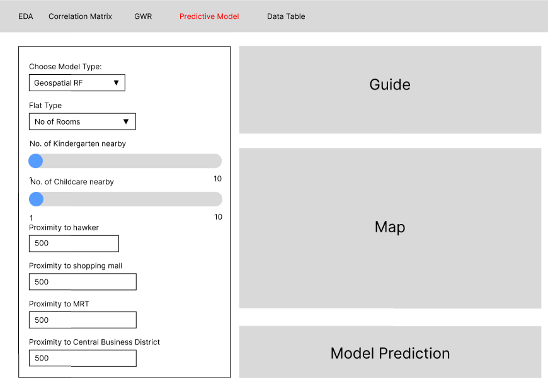
Task: Click on the Map panel
Action: tap(390, 228)
